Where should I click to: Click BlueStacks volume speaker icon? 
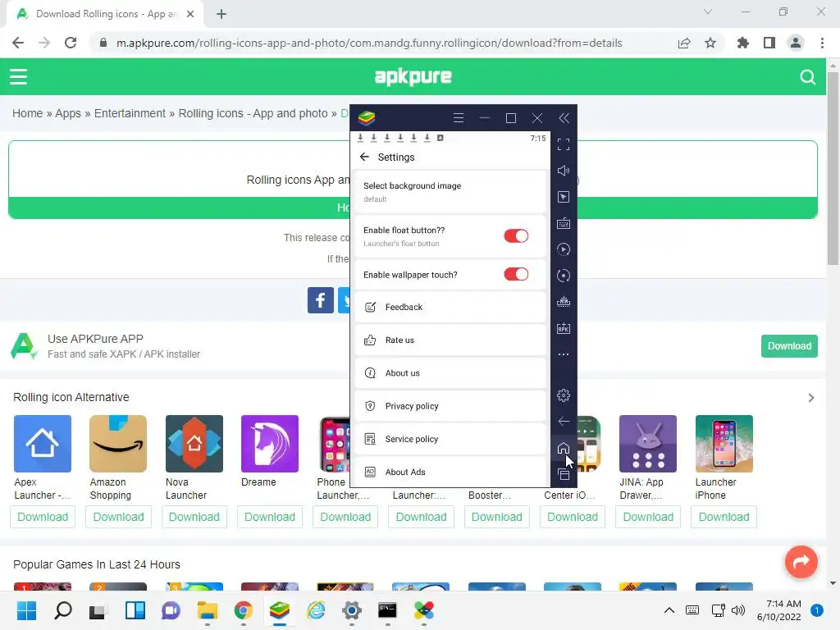(563, 171)
